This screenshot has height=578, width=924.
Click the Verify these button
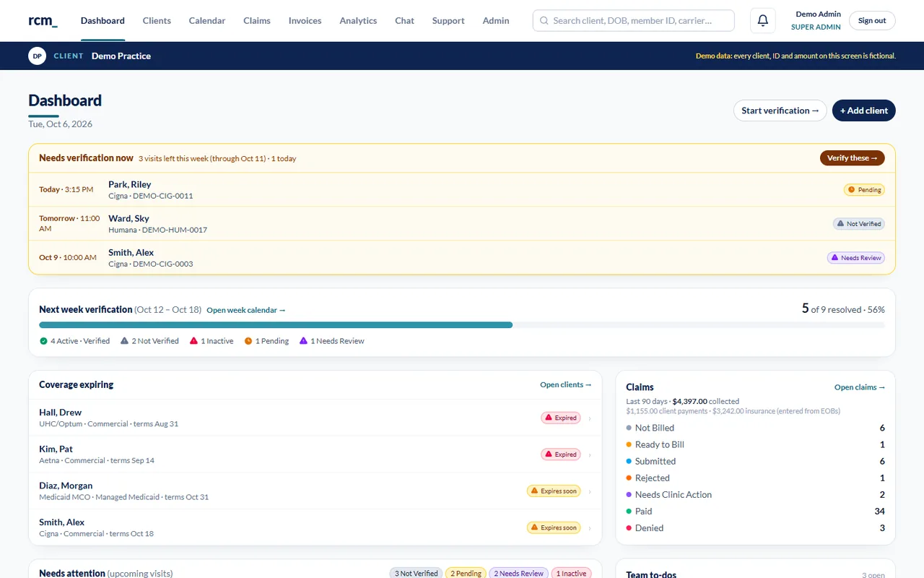coord(853,158)
